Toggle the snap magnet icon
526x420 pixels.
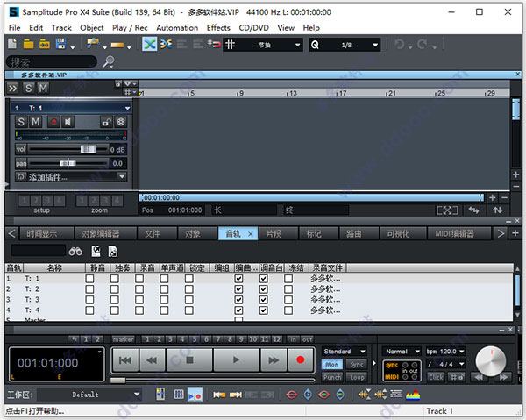coord(215,44)
